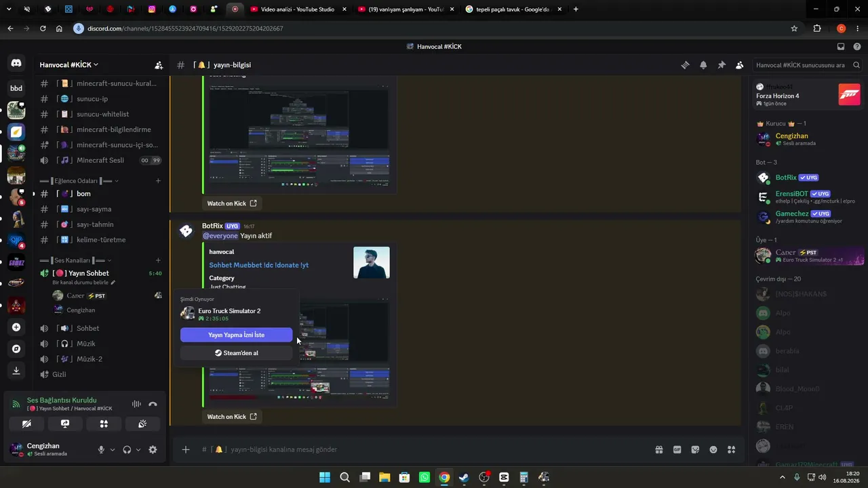Collapse the Ses Kanalları category
Screen dimensions: 868x488
tap(75, 260)
